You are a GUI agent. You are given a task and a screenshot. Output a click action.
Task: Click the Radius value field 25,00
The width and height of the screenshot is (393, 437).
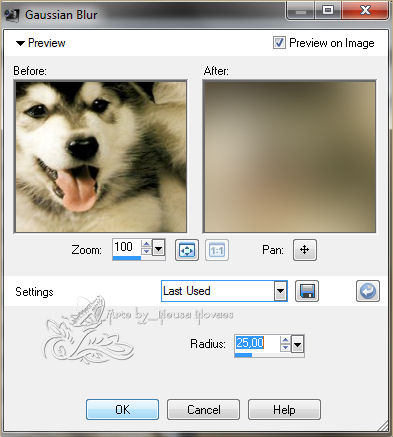257,343
